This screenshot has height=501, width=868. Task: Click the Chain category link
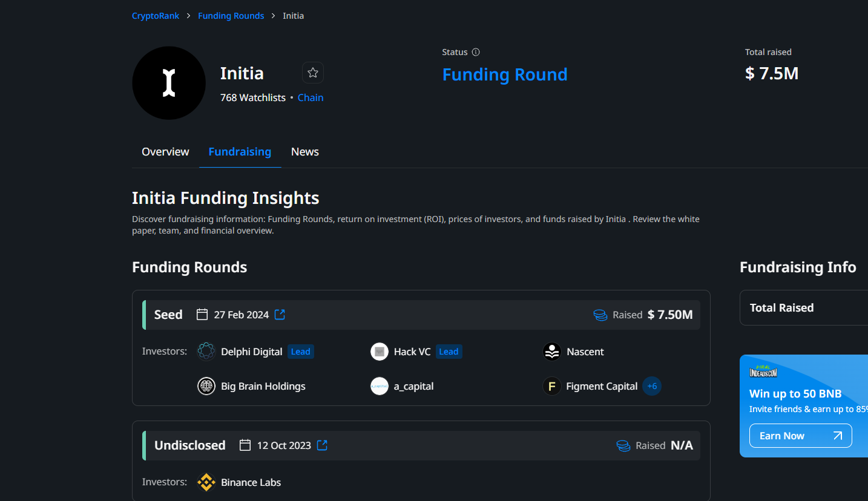[311, 97]
